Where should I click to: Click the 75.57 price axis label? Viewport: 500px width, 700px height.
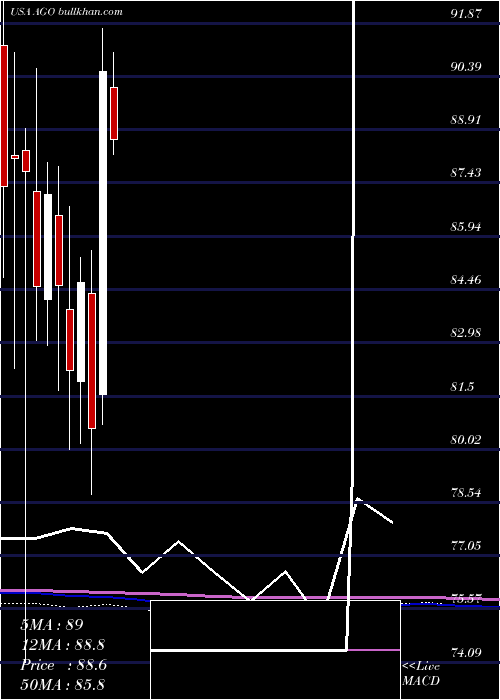pyautogui.click(x=466, y=599)
